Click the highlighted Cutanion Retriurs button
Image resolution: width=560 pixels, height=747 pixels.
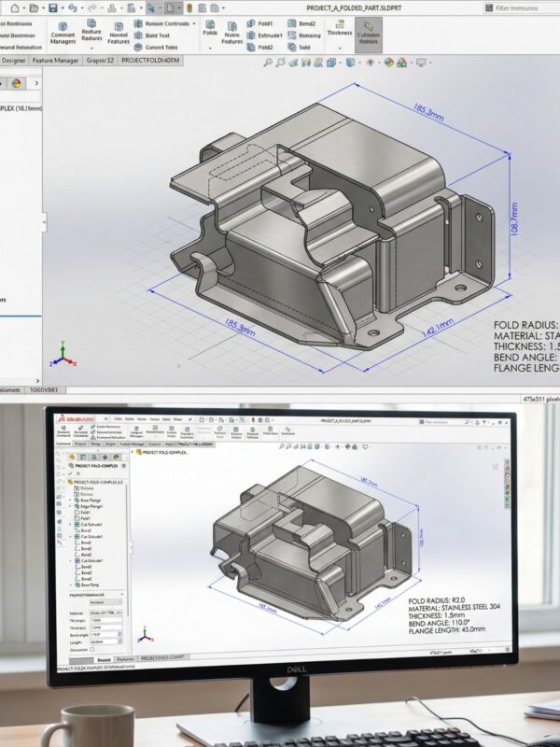[369, 33]
